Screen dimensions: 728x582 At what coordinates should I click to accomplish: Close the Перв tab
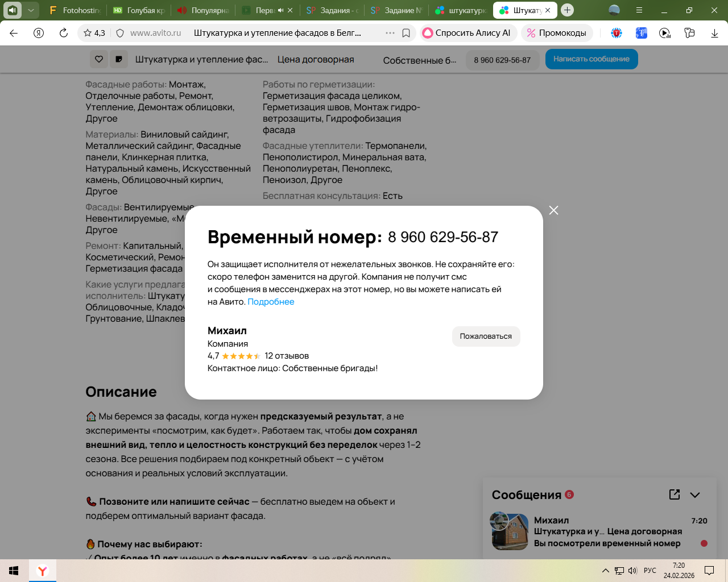click(290, 10)
